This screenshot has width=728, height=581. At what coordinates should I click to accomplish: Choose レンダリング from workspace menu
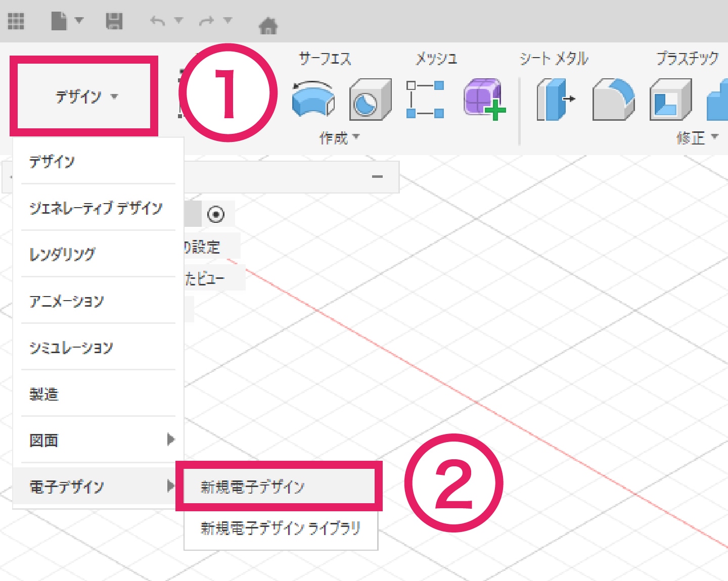(62, 254)
